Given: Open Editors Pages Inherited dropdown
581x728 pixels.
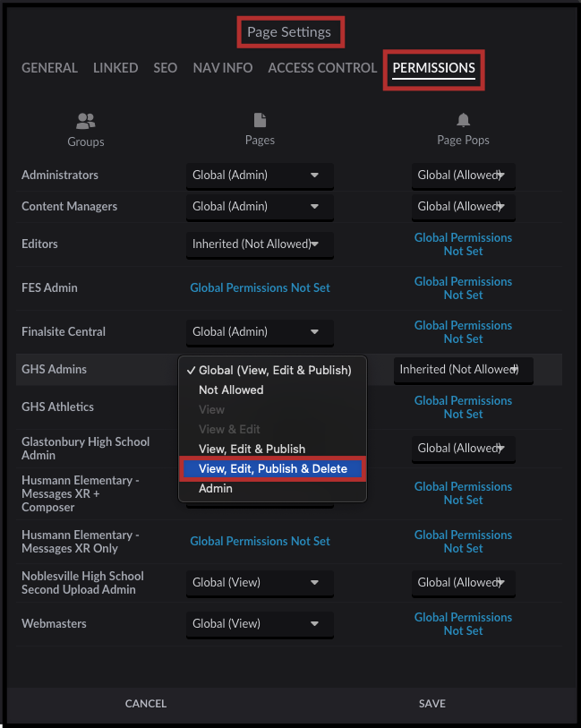Looking at the screenshot, I should pos(260,244).
